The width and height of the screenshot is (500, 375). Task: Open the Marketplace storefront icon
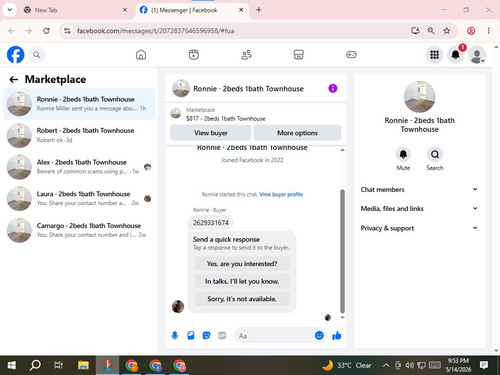click(299, 55)
